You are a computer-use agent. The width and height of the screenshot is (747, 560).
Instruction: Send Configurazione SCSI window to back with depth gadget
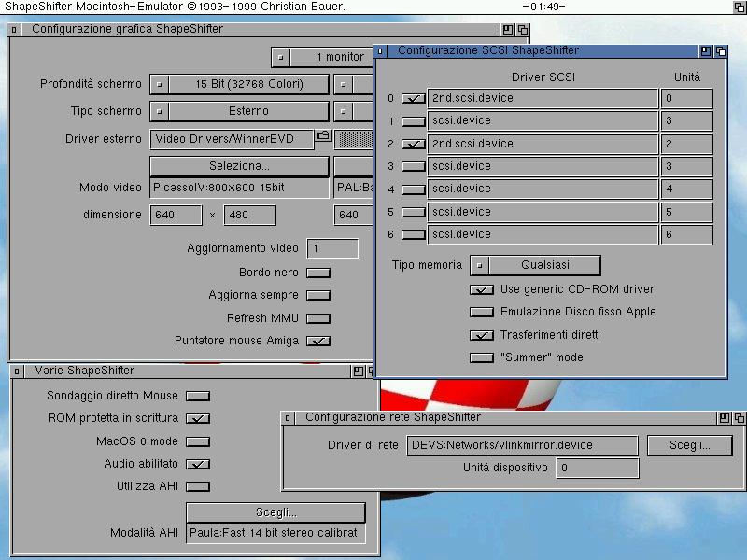(721, 51)
